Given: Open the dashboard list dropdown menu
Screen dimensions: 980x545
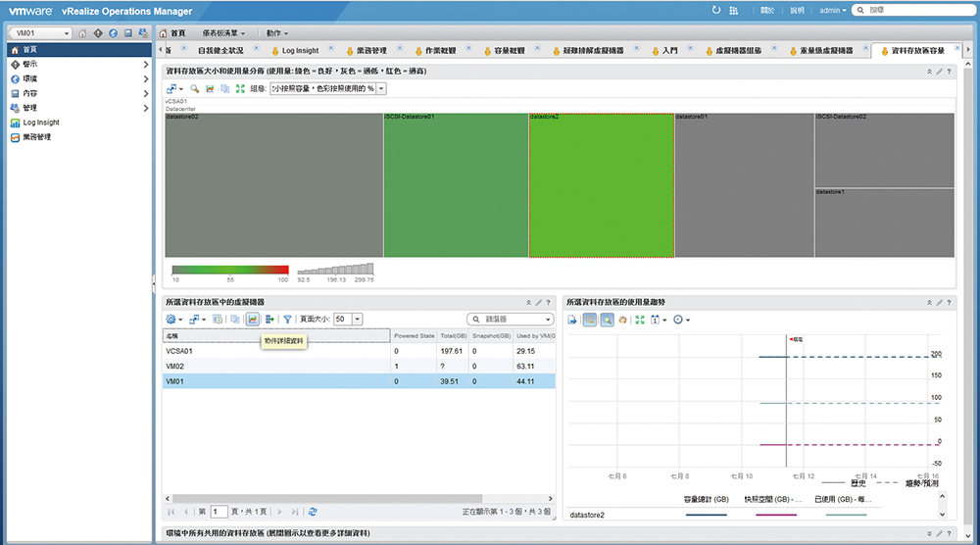Looking at the screenshot, I should 223,33.
